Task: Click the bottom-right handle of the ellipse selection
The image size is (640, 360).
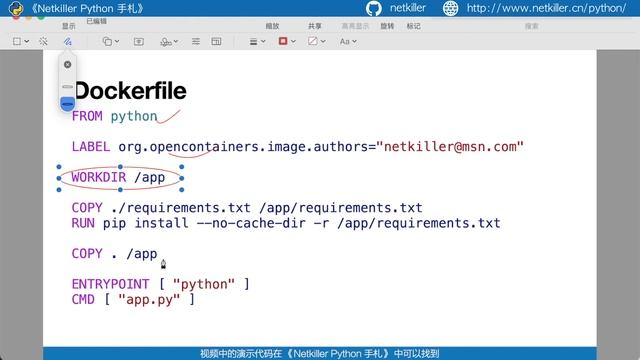Action: 182,190
